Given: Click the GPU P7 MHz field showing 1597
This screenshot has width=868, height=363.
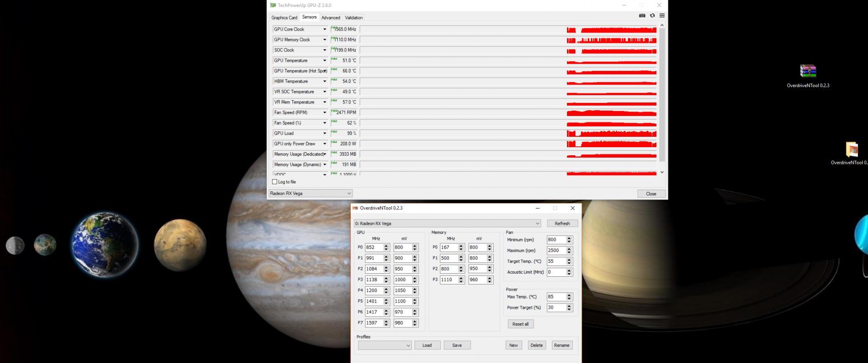Looking at the screenshot, I should pyautogui.click(x=374, y=323).
